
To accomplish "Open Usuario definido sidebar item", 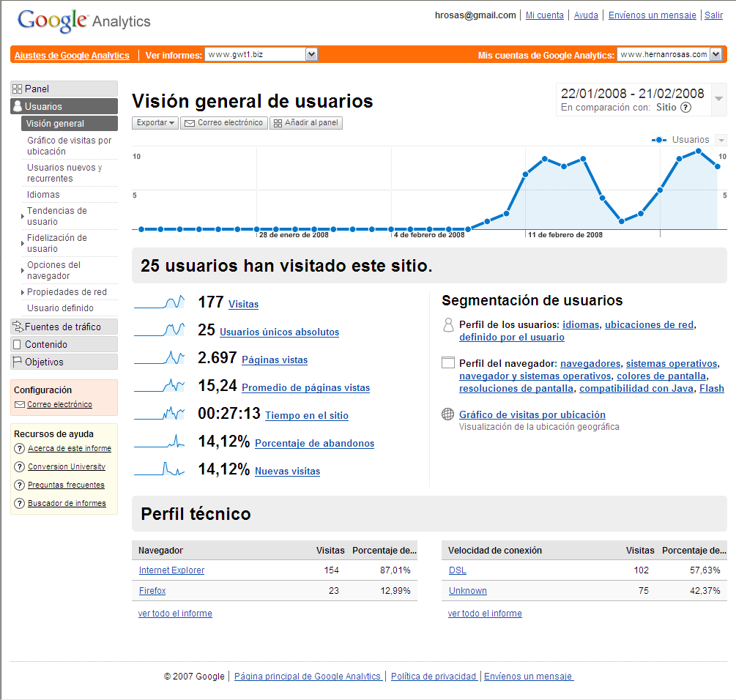I will pyautogui.click(x=60, y=308).
